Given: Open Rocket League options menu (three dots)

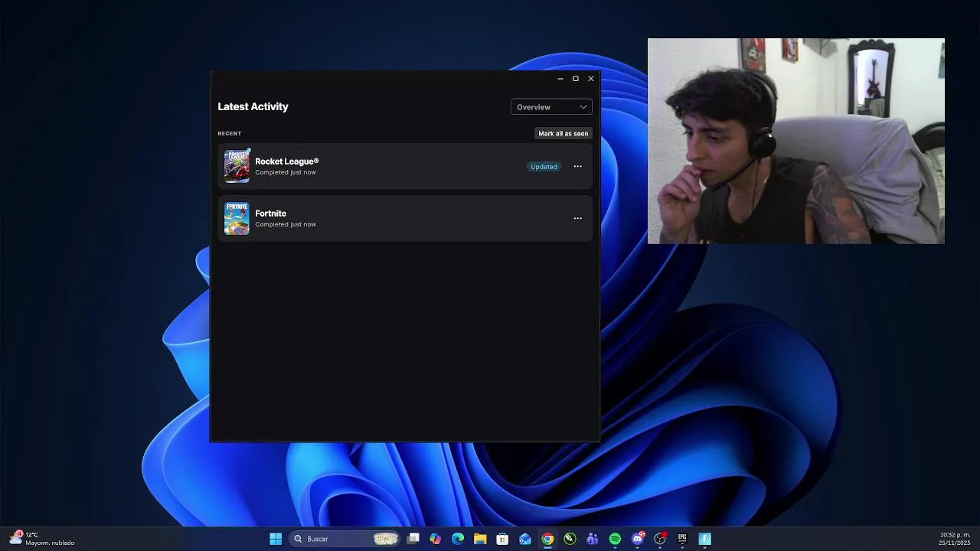Looking at the screenshot, I should 577,166.
